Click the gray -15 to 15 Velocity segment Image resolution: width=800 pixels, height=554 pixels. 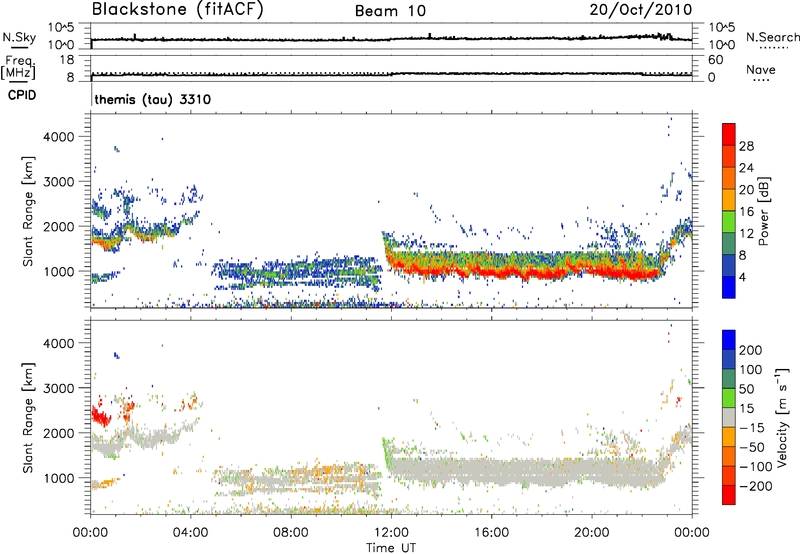point(729,417)
